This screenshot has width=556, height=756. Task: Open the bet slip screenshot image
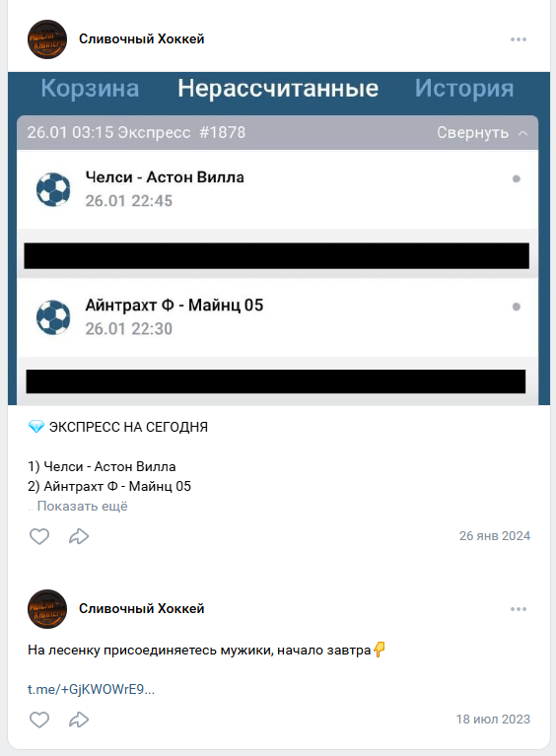pyautogui.click(x=279, y=239)
